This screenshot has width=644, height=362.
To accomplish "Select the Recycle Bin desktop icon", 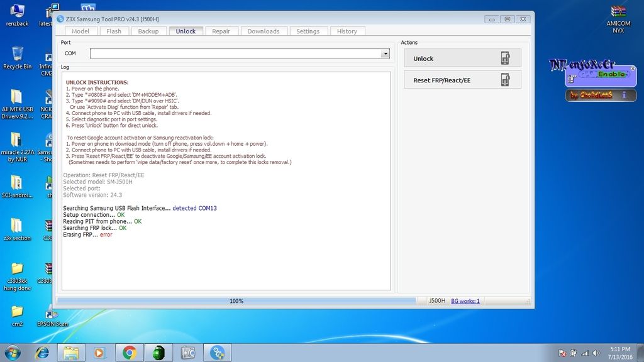I will coord(17,55).
